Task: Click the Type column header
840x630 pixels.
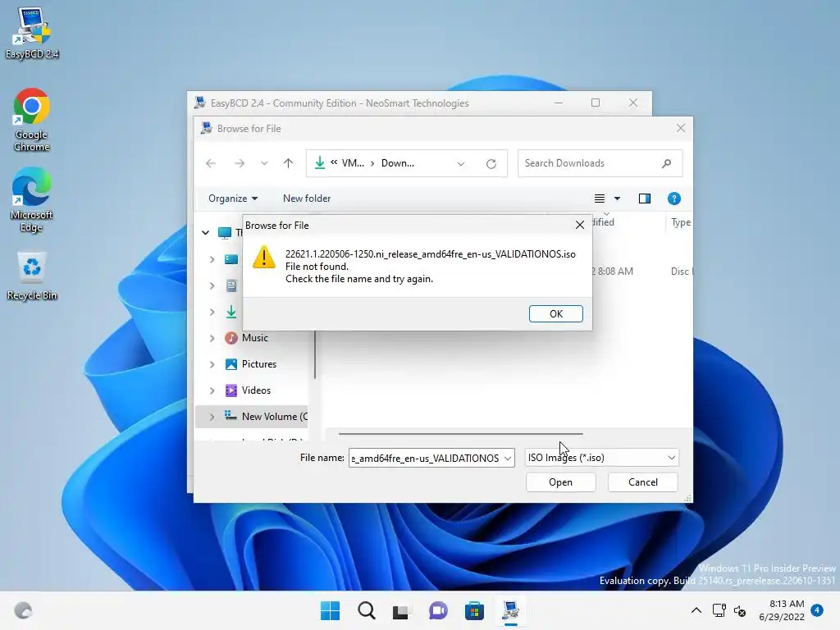Action: point(680,222)
